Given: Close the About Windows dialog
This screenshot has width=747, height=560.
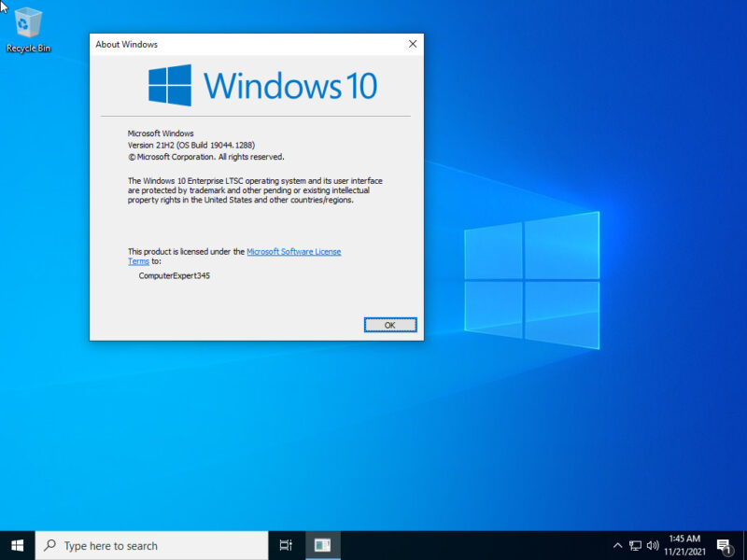Looking at the screenshot, I should click(412, 43).
